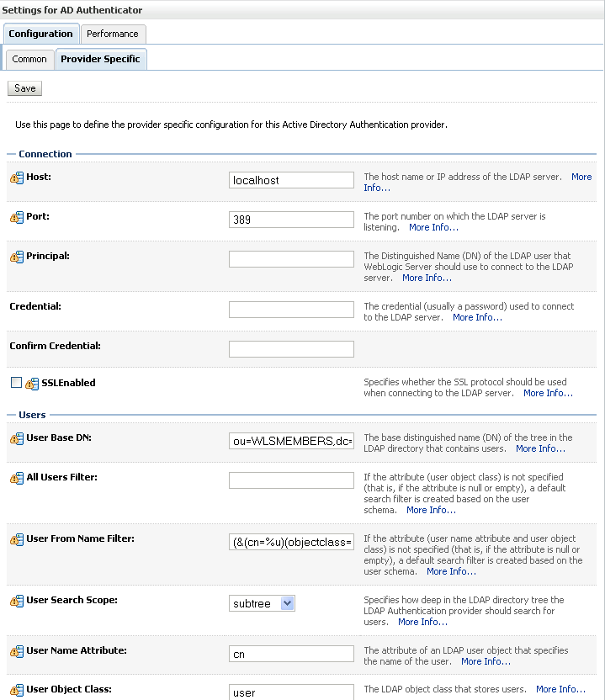Open More Info link for SSLEnabled
Viewport: 605px width, 700px height.
(x=548, y=393)
